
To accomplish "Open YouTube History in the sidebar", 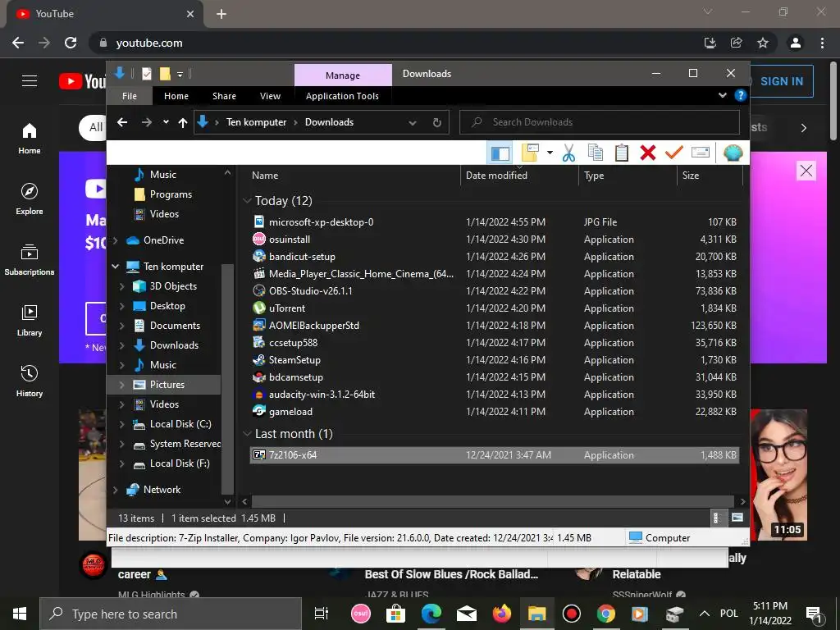I will click(30, 381).
